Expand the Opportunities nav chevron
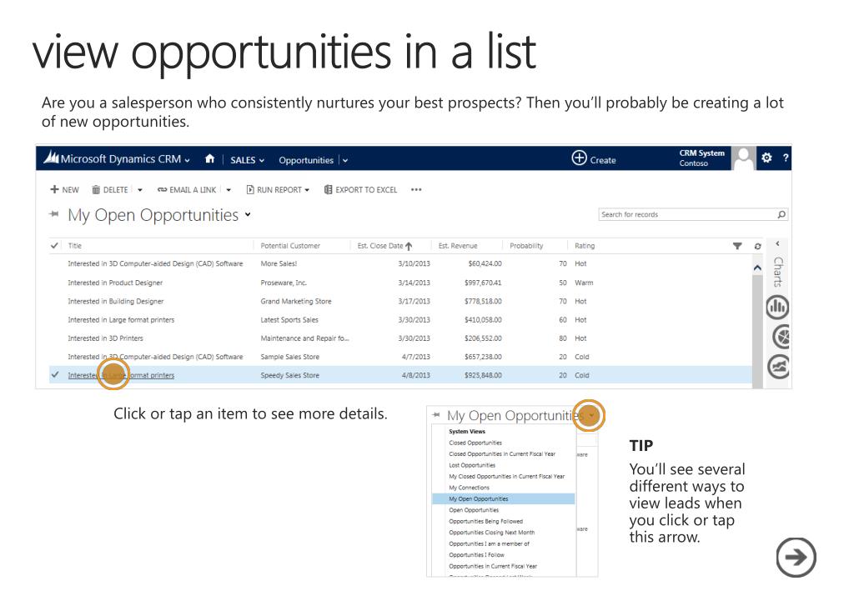 pyautogui.click(x=345, y=160)
